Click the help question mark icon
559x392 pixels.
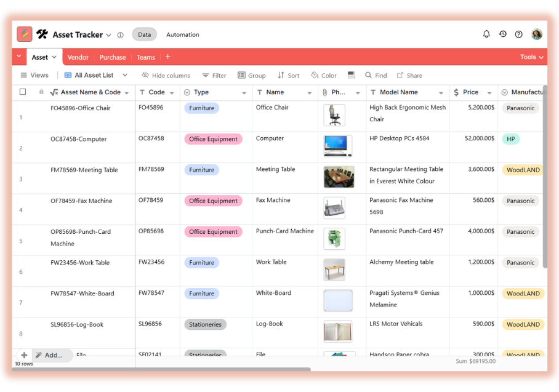[x=518, y=34]
